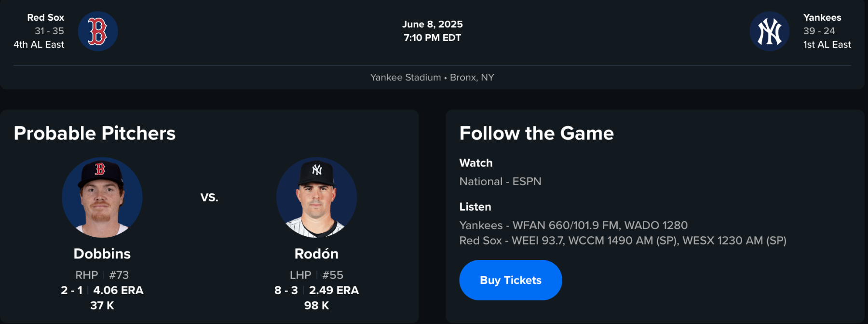This screenshot has width=868, height=324.
Task: Click Dobbins' 4.06 ERA stat
Action: (118, 290)
